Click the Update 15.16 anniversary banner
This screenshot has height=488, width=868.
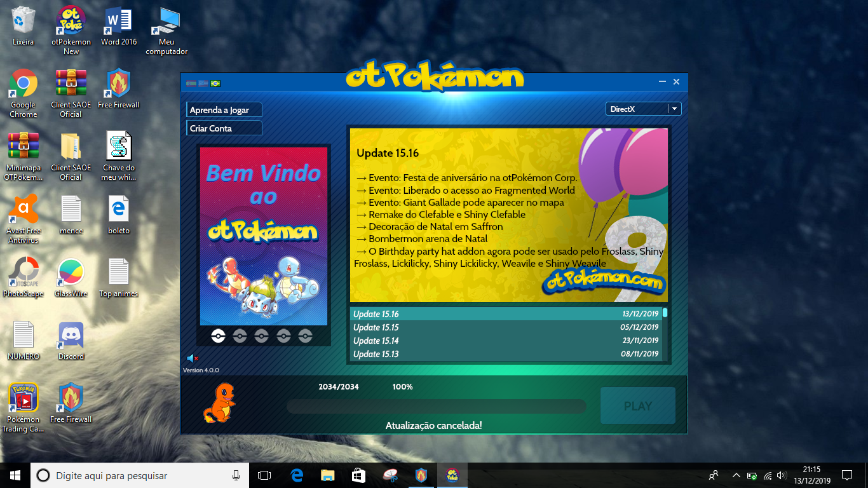pyautogui.click(x=509, y=215)
